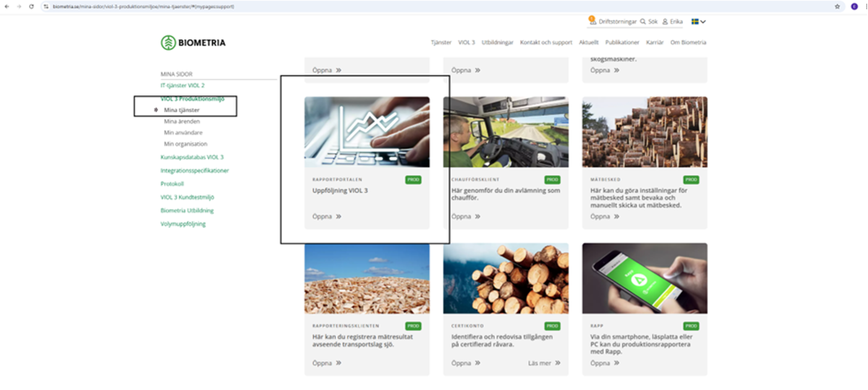Screen dimensions: 868x390
Task: Click MINA SIDOR sidebar heading
Action: tap(176, 74)
